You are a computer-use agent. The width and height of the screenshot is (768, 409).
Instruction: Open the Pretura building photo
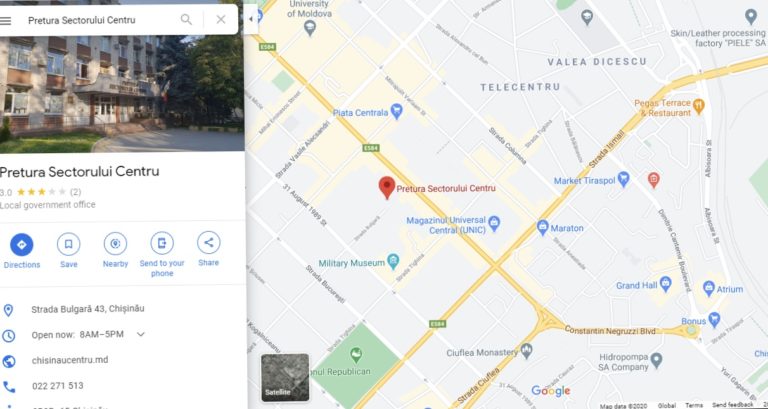click(122, 94)
